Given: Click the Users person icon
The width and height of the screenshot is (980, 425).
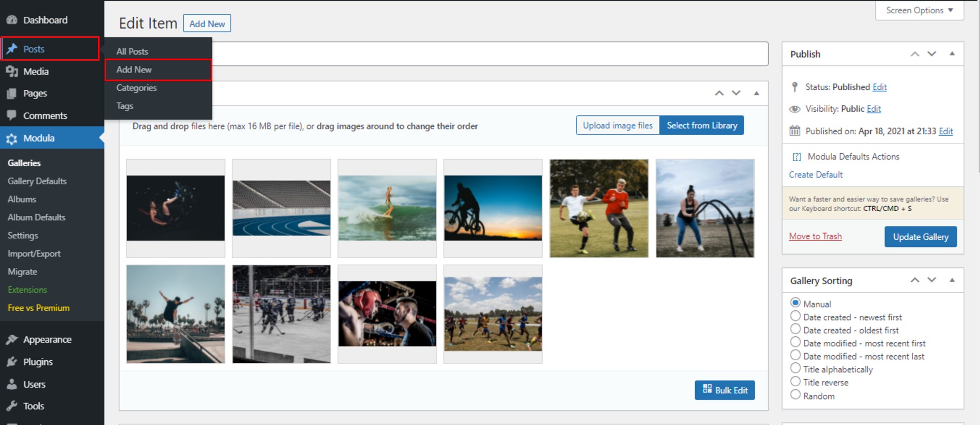Looking at the screenshot, I should tap(12, 384).
